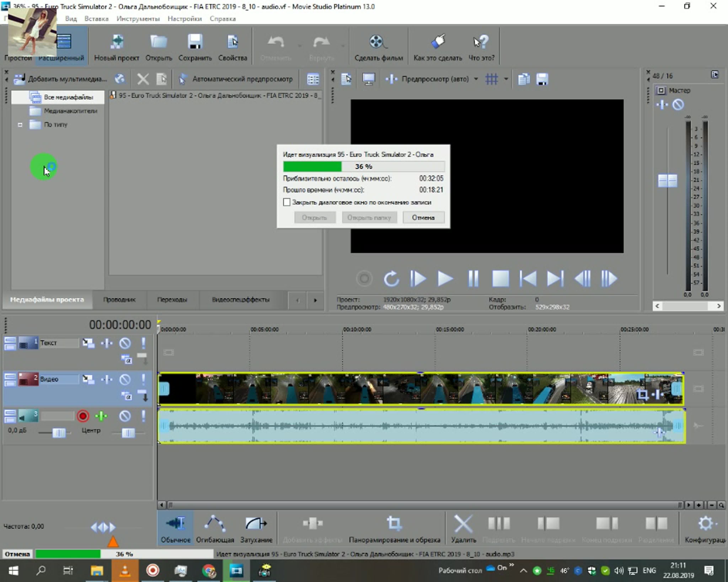Image resolution: width=728 pixels, height=582 pixels.
Task: Open the Tools (Инструменты) menu
Action: pyautogui.click(x=138, y=19)
